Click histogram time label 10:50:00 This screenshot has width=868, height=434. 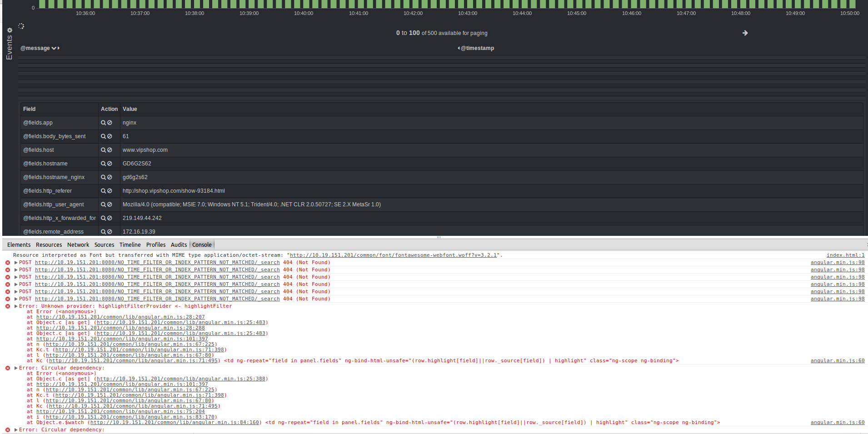pyautogui.click(x=850, y=13)
